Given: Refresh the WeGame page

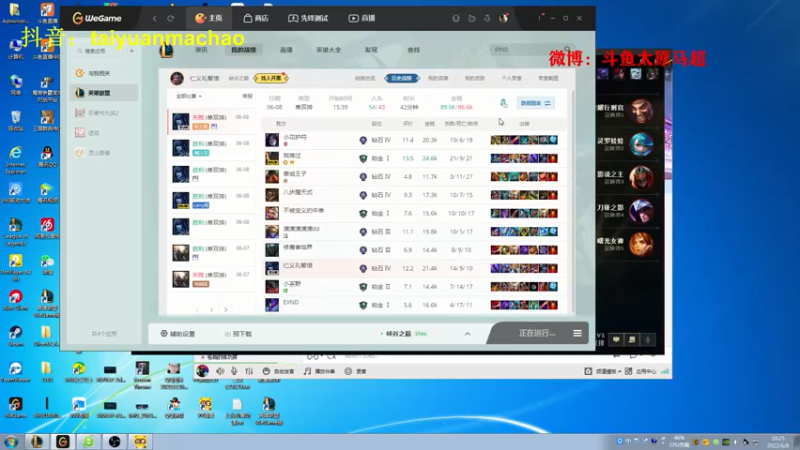Looking at the screenshot, I should click(170, 18).
